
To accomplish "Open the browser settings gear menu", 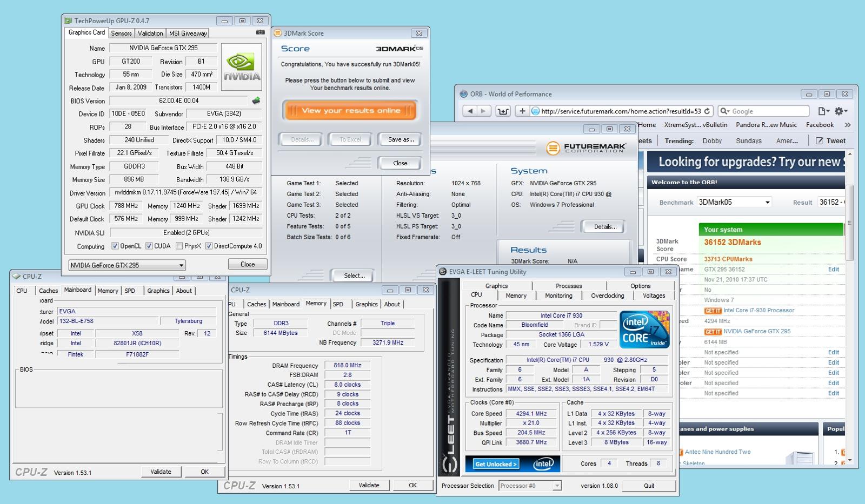I will point(841,111).
